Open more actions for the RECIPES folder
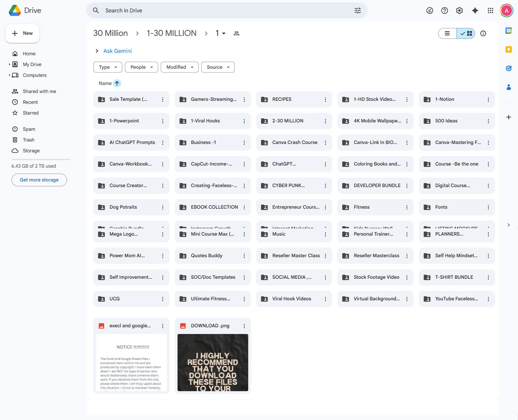 [x=325, y=99]
